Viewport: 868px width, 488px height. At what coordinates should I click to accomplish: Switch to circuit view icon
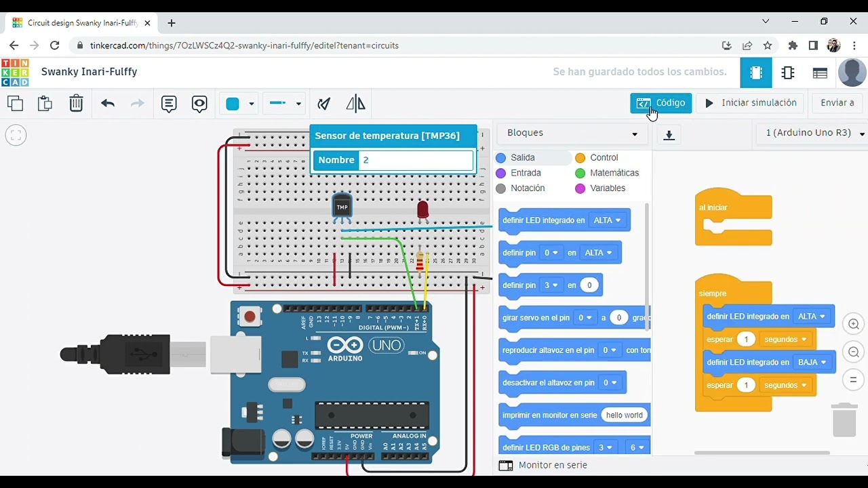click(x=756, y=73)
